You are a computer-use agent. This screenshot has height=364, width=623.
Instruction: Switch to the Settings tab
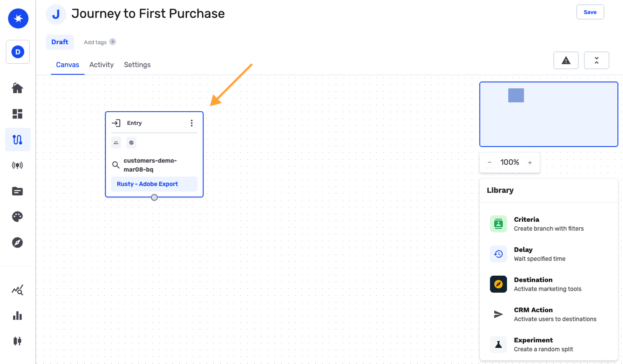pyautogui.click(x=137, y=65)
